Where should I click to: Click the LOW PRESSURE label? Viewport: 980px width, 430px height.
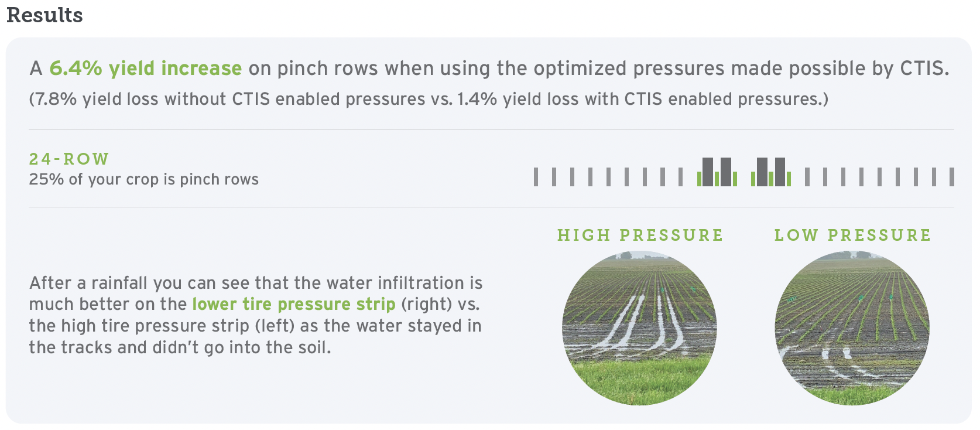click(x=852, y=236)
